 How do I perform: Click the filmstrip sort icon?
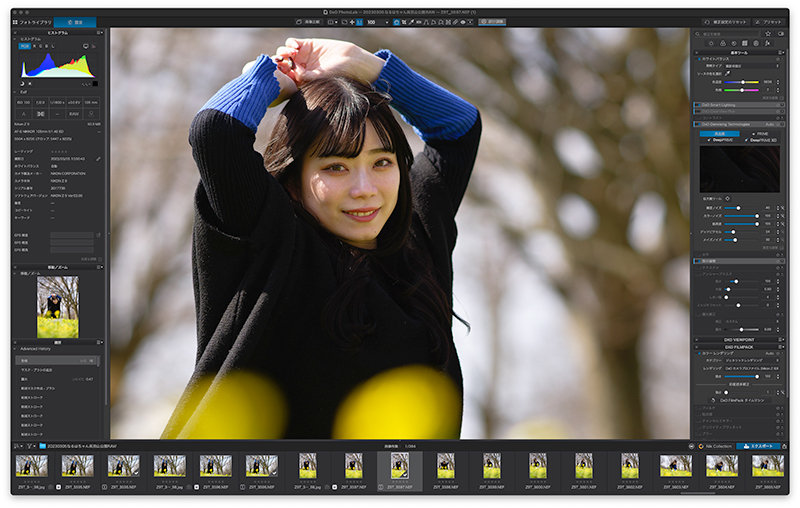click(x=17, y=446)
